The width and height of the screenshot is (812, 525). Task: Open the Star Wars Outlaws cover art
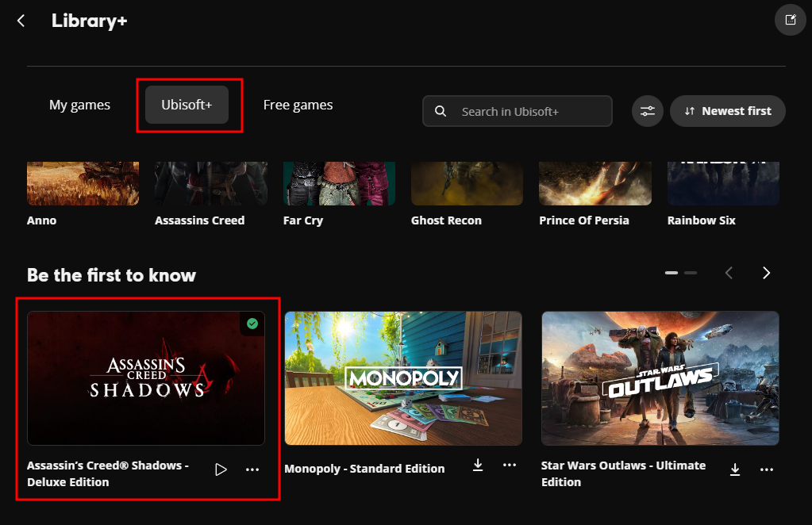coord(660,378)
